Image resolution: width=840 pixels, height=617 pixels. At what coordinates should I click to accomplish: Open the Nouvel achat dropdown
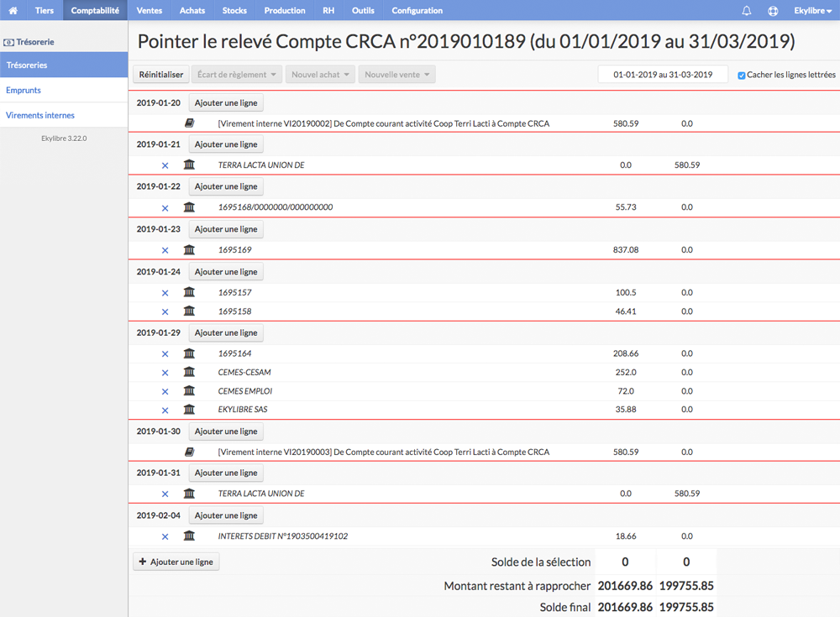[320, 75]
